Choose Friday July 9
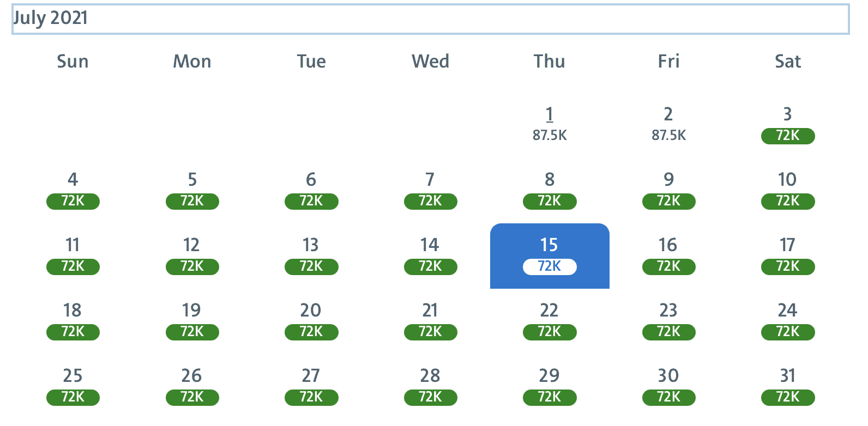This screenshot has height=426, width=868. pos(668,190)
